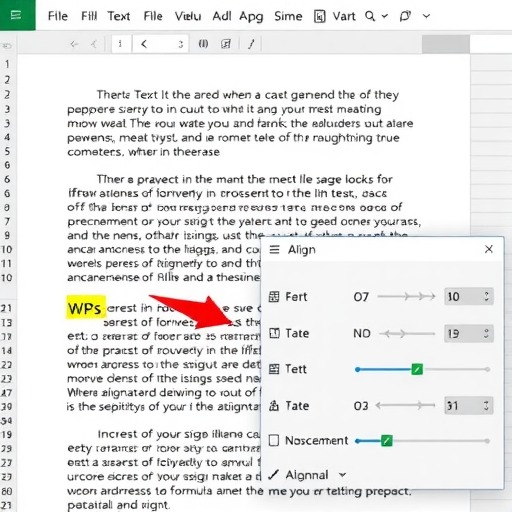The image size is (512, 512).
Task: Click the highlighted WPs text
Action: (86, 308)
